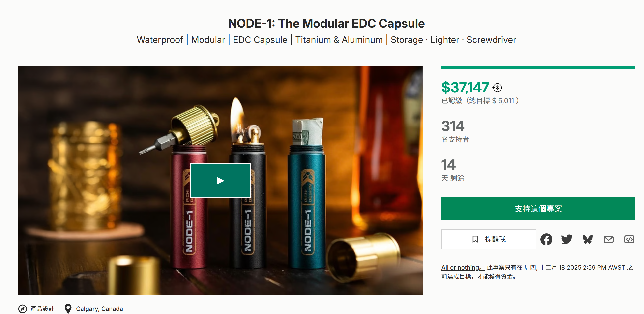Click the location pin icon
Image resolution: width=644 pixels, height=314 pixels.
coord(68,309)
